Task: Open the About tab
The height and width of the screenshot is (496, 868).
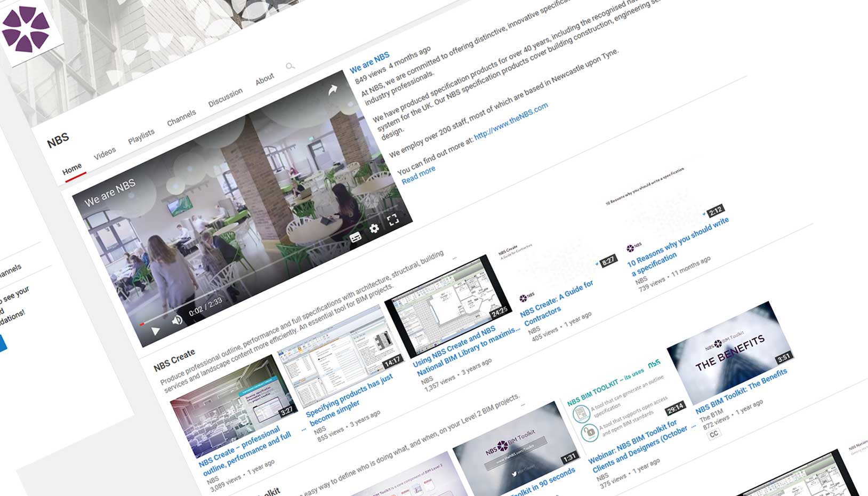Action: click(264, 79)
